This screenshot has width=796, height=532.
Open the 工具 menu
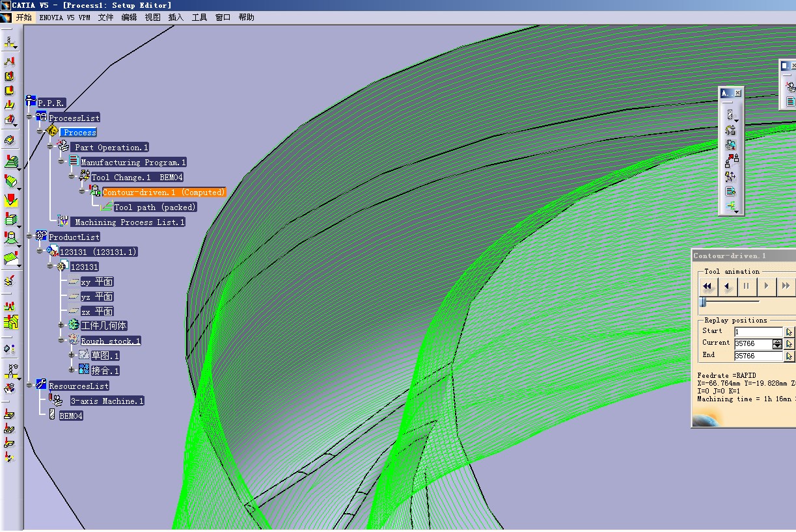pyautogui.click(x=199, y=18)
